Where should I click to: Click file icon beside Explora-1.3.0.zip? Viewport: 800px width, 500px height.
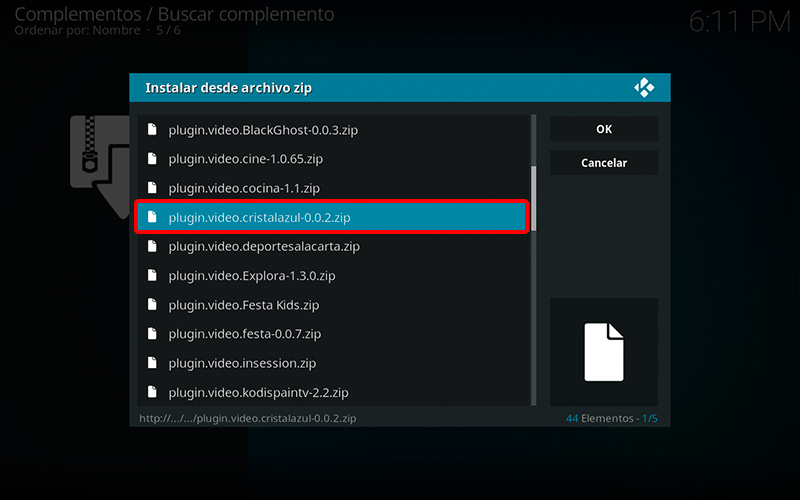[x=152, y=275]
